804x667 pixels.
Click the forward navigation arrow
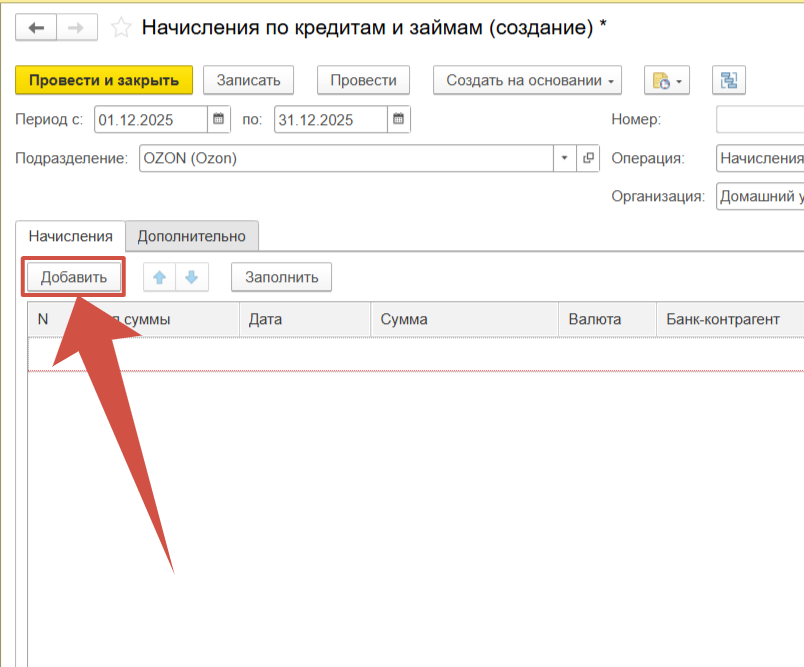pos(75,28)
